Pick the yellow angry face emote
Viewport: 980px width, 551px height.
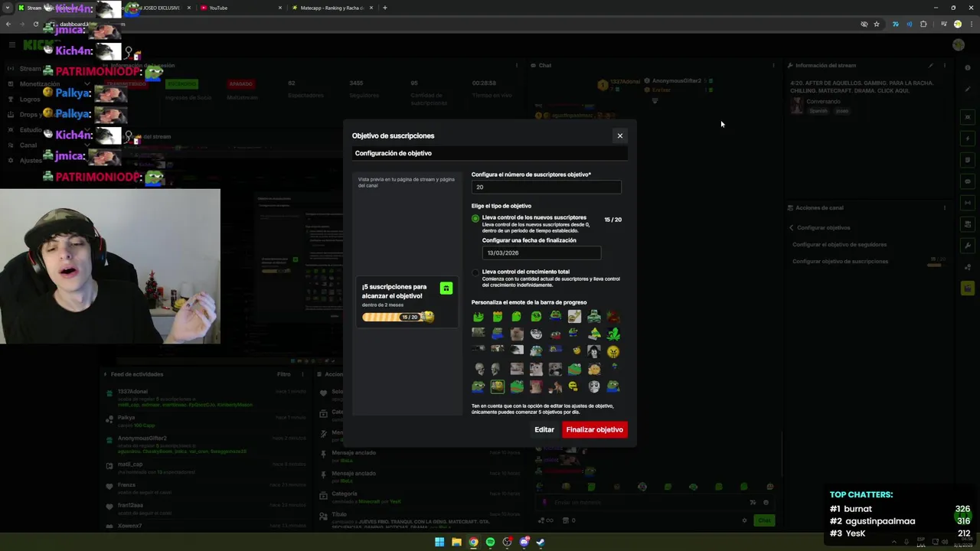click(x=613, y=351)
